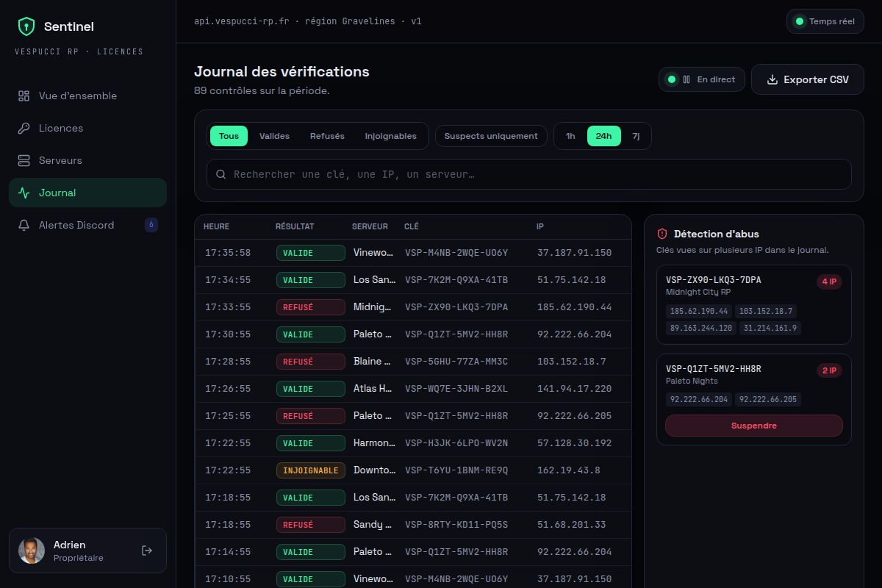This screenshot has width=882, height=588.
Task: Set the time range to 1h
Action: point(570,136)
